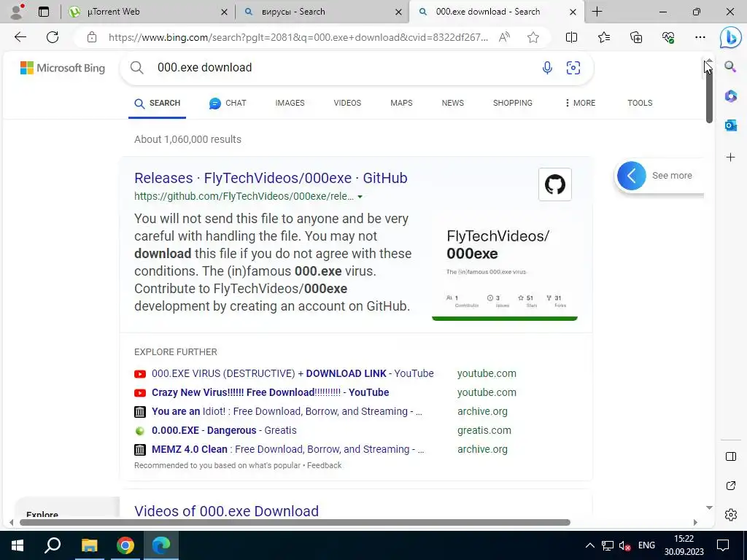Open 0.000.EXE Dangerous Greatis link

tap(224, 430)
